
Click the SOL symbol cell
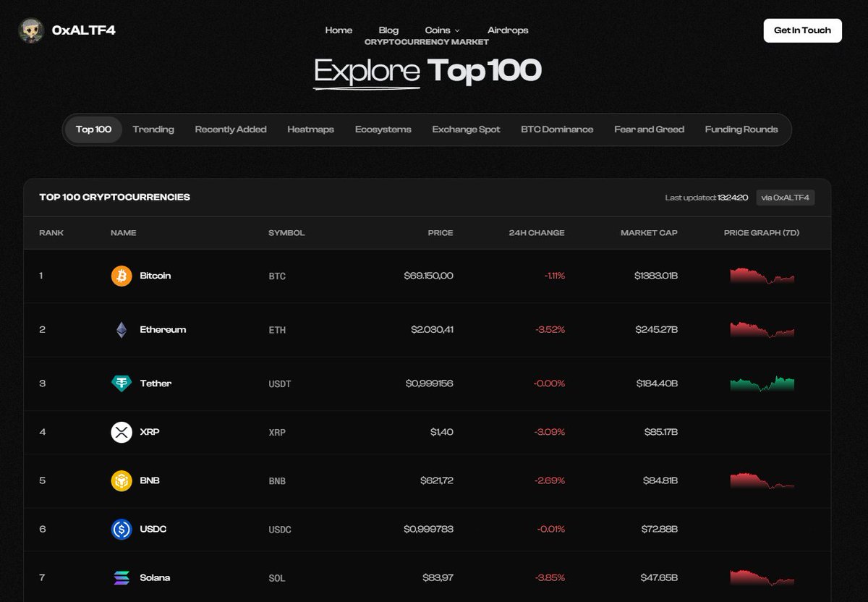[x=276, y=578]
